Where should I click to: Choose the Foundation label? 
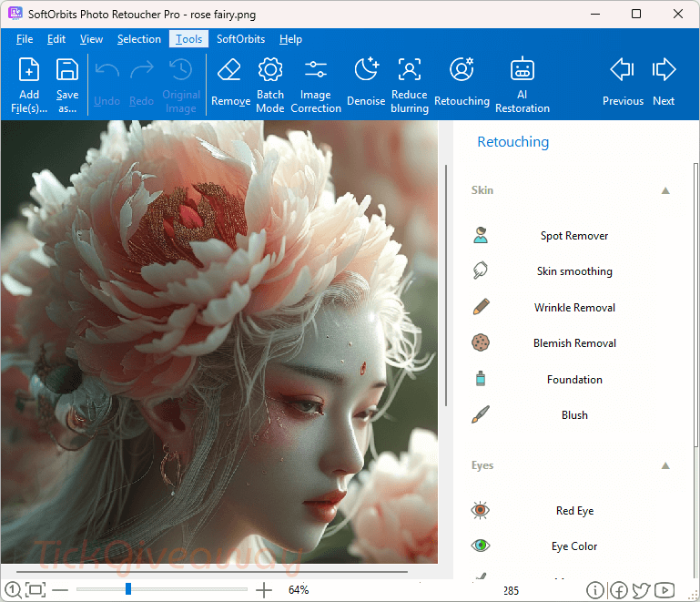[574, 379]
